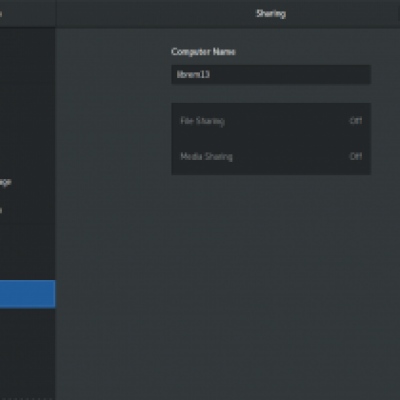
Task: Click the Off status next to Media Sharing
Action: pyautogui.click(x=356, y=156)
